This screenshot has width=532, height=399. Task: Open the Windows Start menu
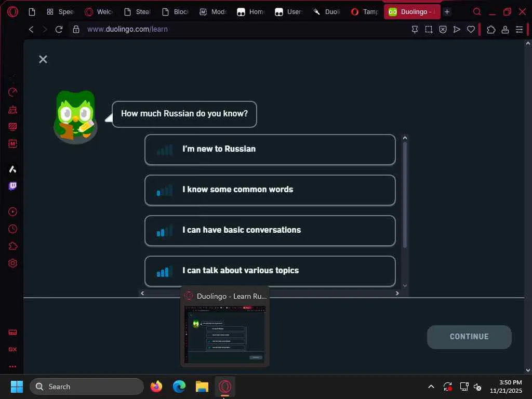pyautogui.click(x=17, y=387)
